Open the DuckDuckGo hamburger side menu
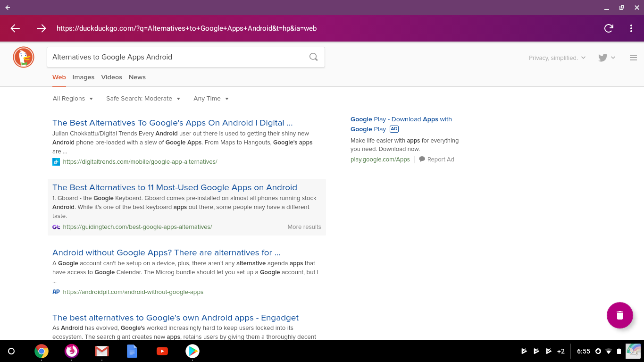 coord(634,58)
